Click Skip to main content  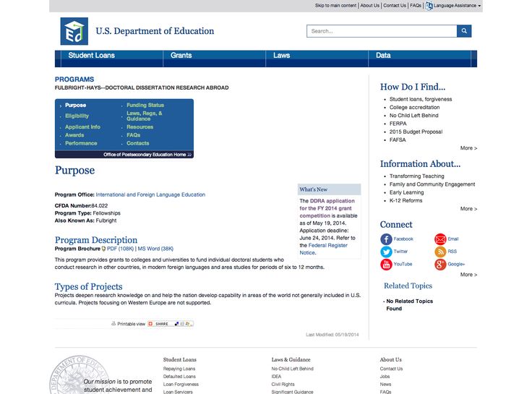point(335,6)
